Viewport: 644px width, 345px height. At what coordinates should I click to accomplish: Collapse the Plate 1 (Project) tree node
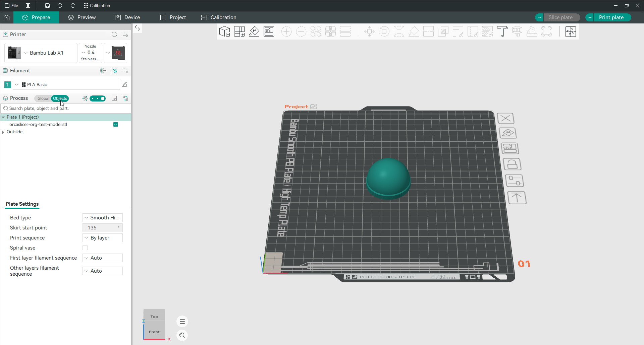[3, 117]
